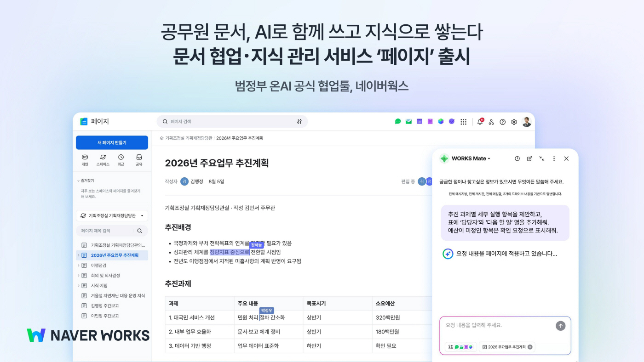Open WORKS Mate more options menu

[554, 158]
